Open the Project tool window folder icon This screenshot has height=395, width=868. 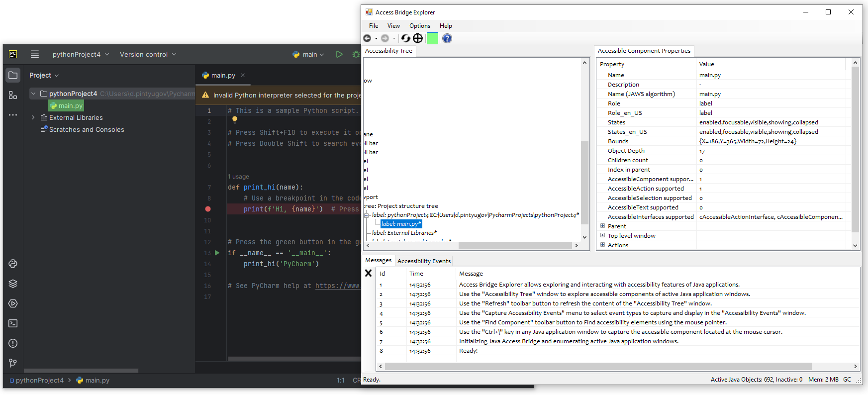point(13,75)
